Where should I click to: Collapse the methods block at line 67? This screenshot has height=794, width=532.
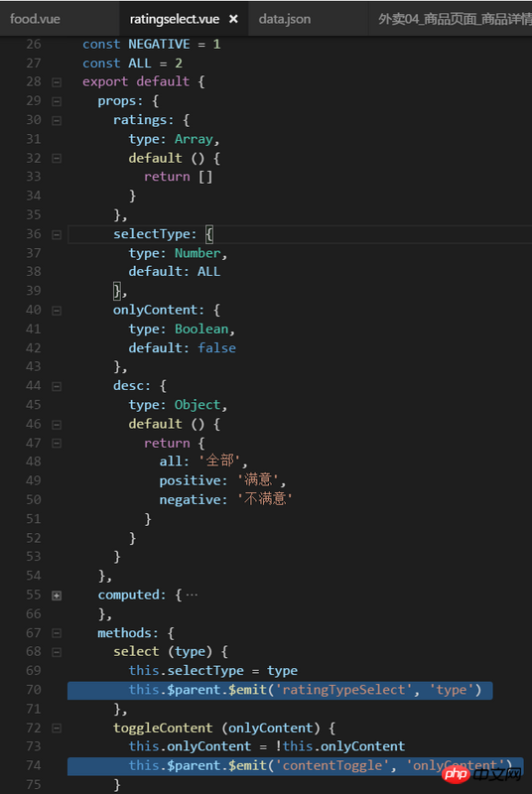(57, 633)
